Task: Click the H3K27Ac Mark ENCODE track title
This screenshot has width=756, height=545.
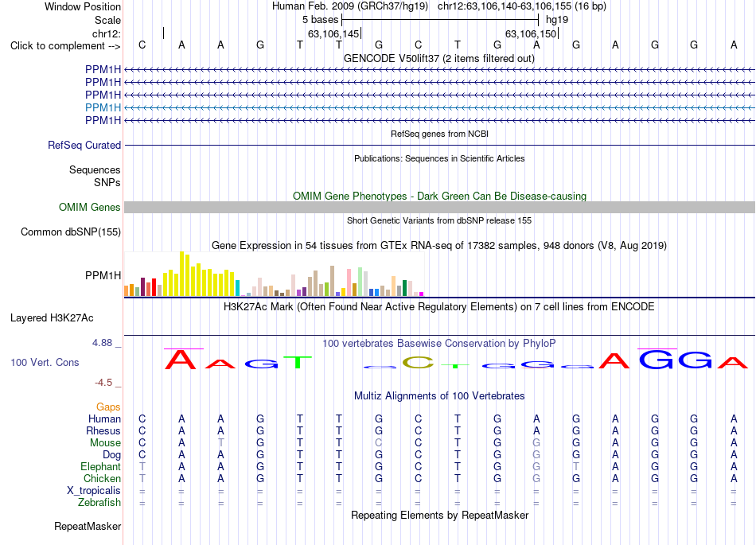Action: coord(438,306)
